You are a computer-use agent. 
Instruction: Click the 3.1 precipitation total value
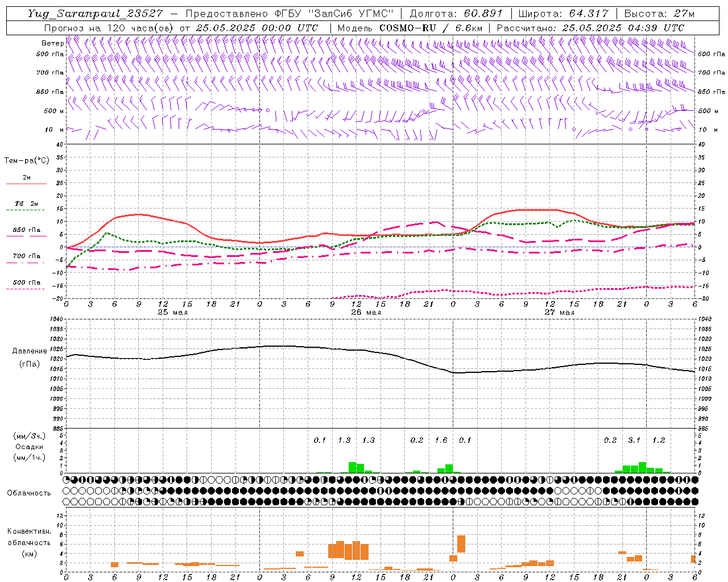click(634, 440)
